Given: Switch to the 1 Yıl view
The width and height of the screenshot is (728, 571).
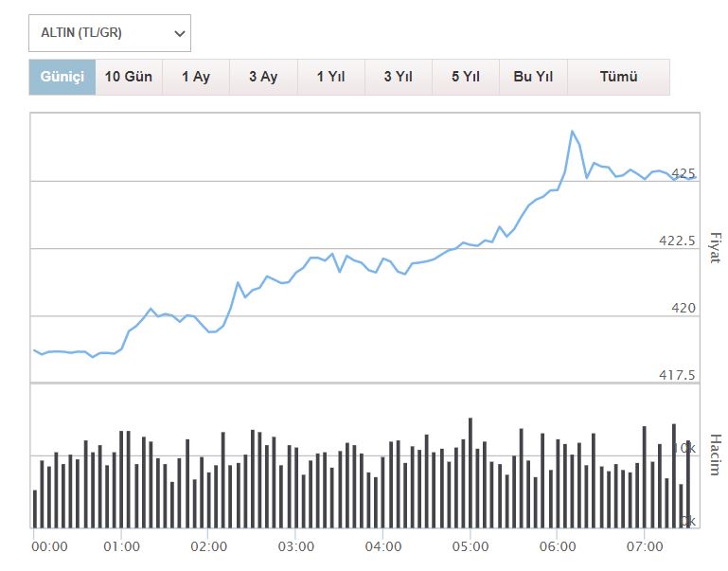Looking at the screenshot, I should pos(330,77).
